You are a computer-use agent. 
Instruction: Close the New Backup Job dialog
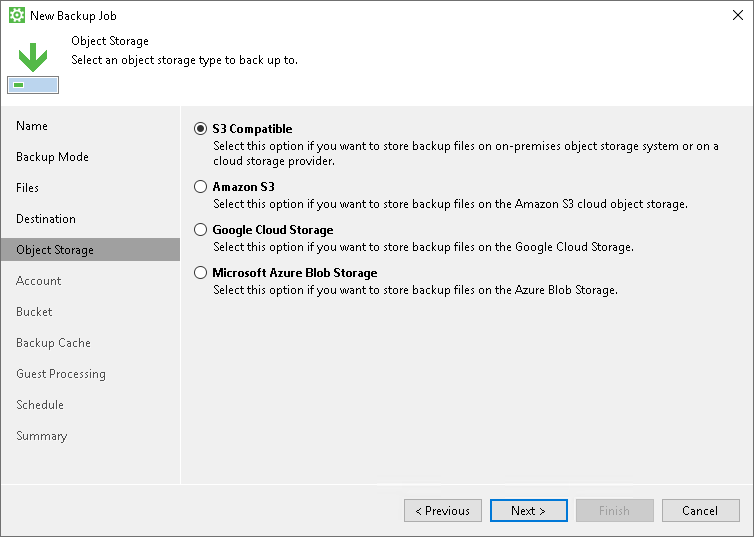(x=738, y=15)
